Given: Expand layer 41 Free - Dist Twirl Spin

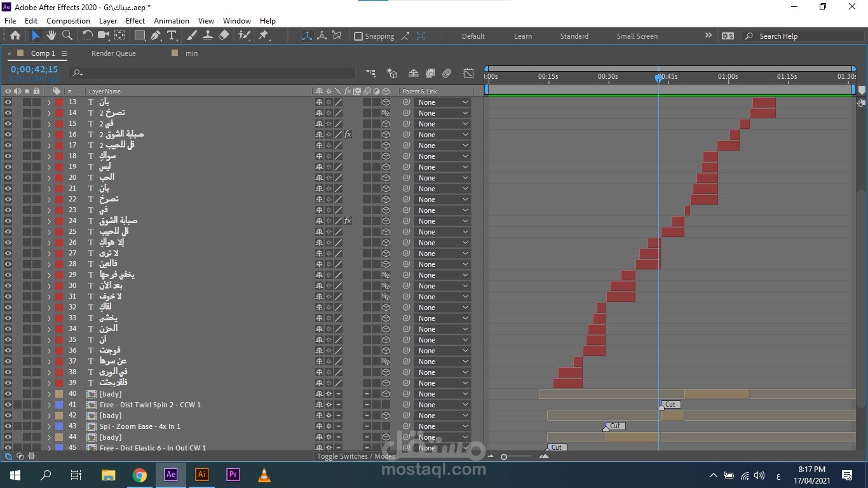Looking at the screenshot, I should tap(49, 404).
